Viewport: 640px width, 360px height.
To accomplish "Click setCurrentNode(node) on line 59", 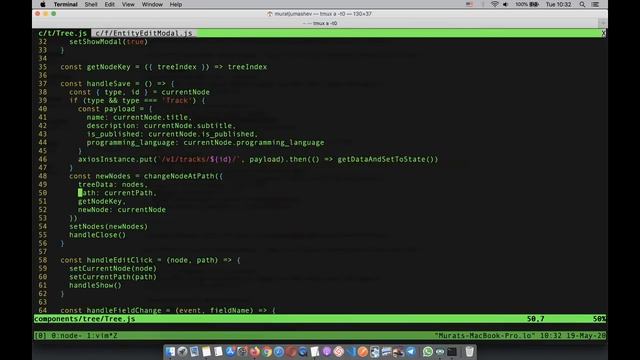I will [x=113, y=269].
